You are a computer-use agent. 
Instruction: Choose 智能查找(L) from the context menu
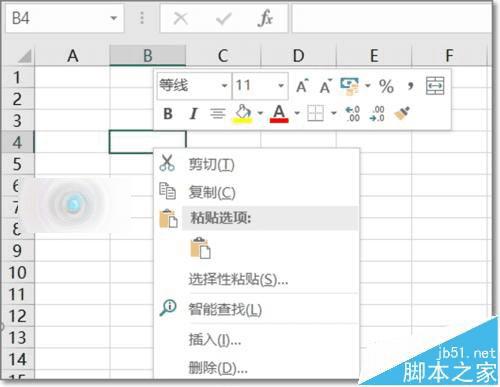point(257,309)
